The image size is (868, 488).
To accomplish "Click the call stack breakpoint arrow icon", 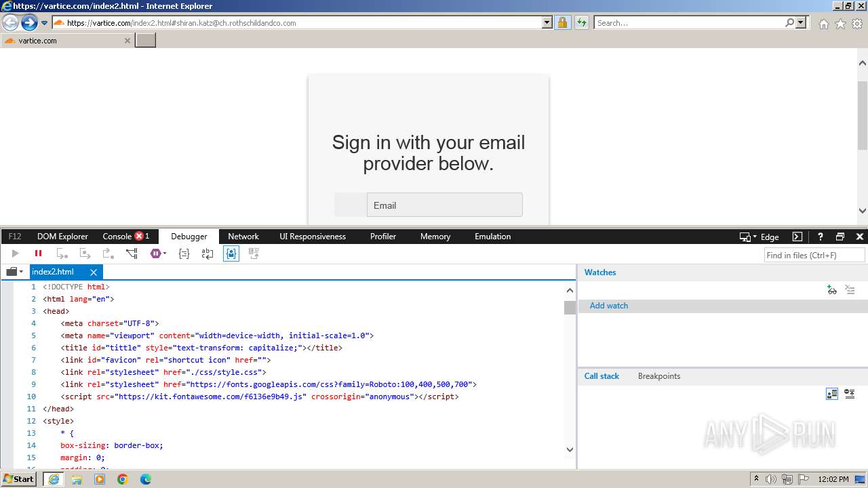I will click(850, 394).
